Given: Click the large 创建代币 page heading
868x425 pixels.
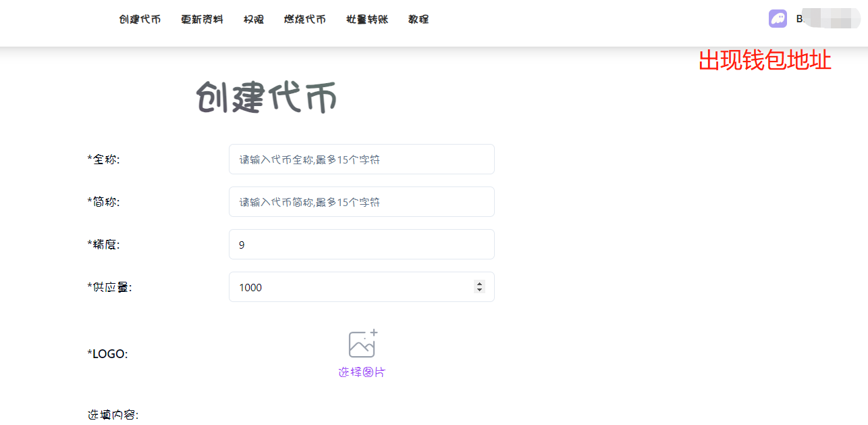Looking at the screenshot, I should click(x=267, y=99).
